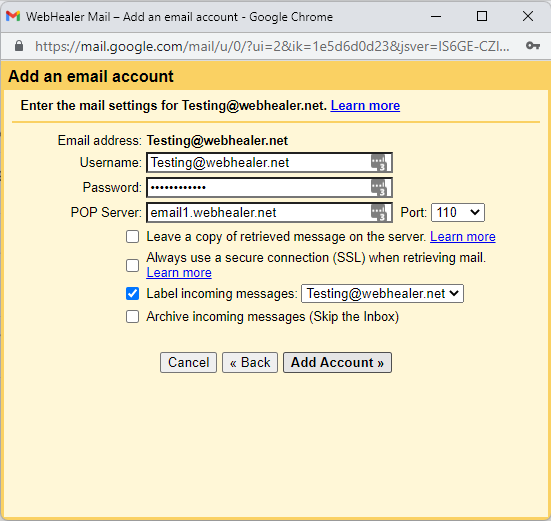551x521 pixels.
Task: Enable Leave a copy on the server
Action: pos(132,237)
